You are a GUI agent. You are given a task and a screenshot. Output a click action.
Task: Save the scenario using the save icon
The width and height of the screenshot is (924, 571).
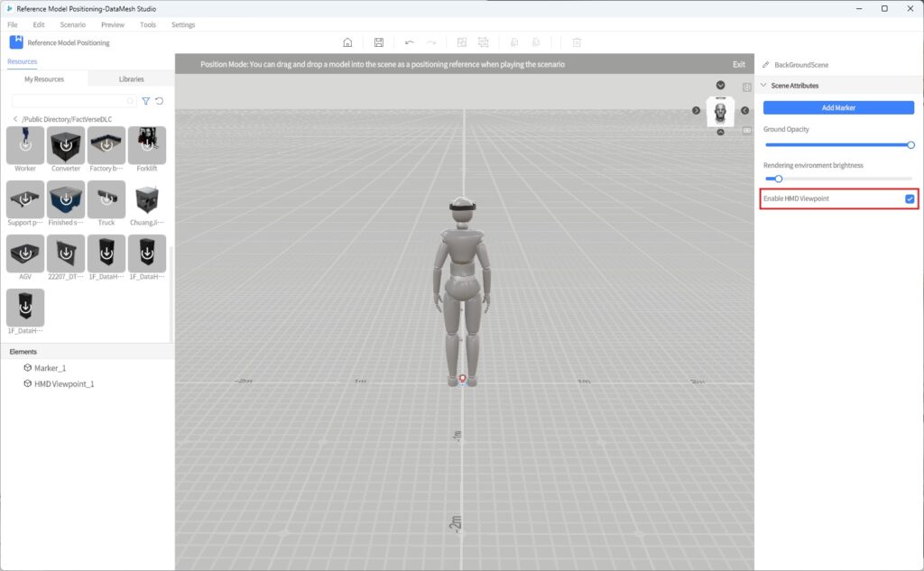click(379, 41)
